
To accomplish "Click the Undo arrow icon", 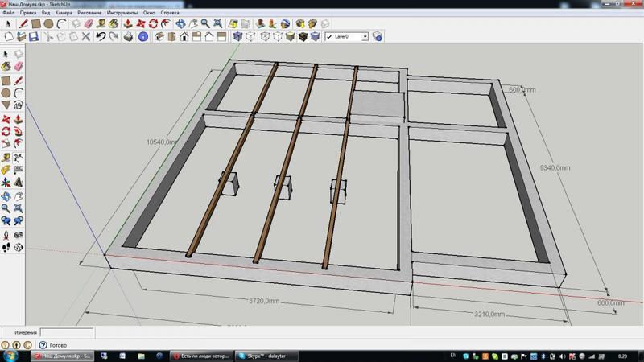I will (x=100, y=37).
